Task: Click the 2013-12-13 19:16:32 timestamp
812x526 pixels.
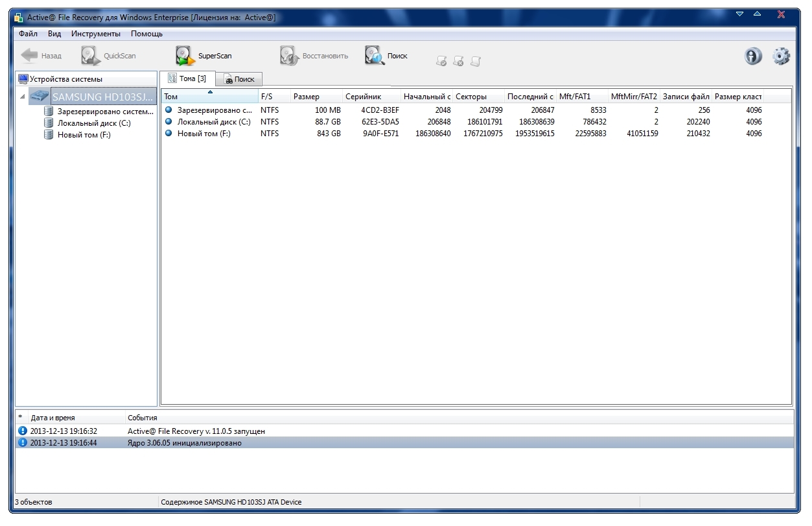Action: coord(64,431)
